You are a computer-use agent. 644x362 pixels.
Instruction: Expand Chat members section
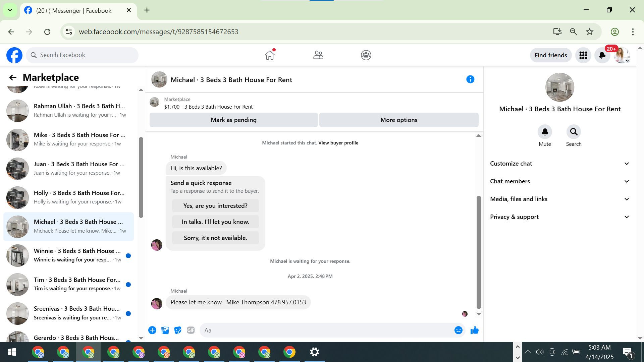pos(559,181)
